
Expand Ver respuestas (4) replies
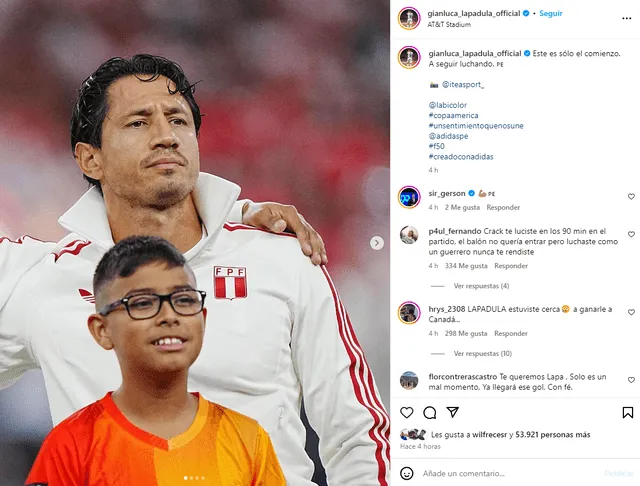481,286
